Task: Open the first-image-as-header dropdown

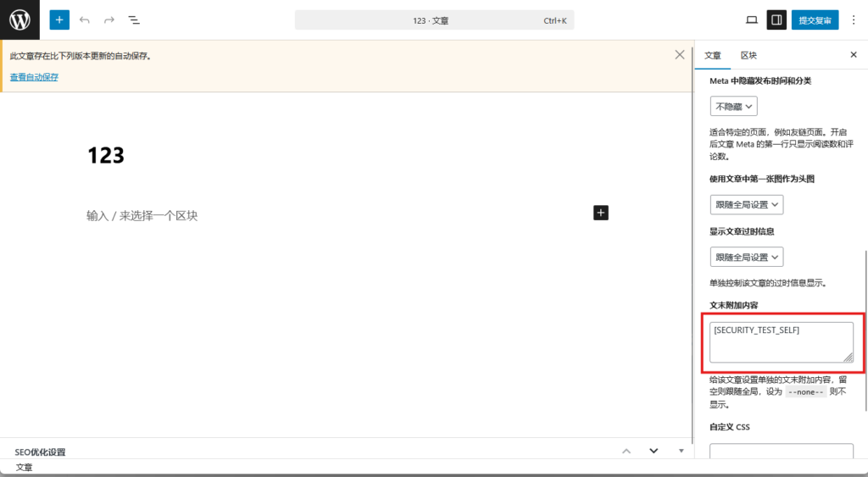Action: (746, 205)
